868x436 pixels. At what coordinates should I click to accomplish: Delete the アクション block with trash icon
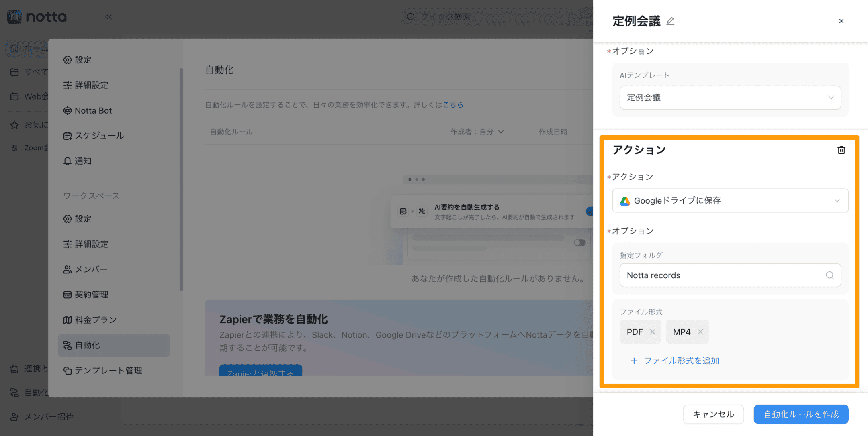click(x=841, y=150)
